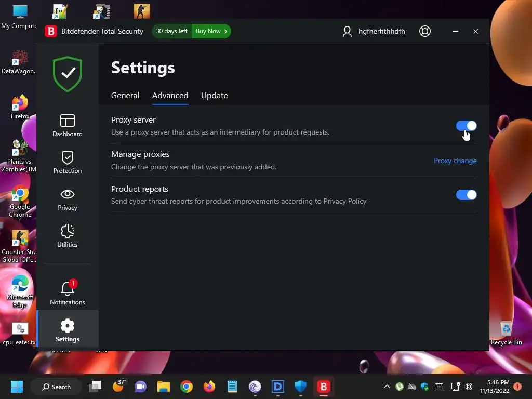Click the green shield status icon
The image size is (532, 399).
tap(68, 74)
